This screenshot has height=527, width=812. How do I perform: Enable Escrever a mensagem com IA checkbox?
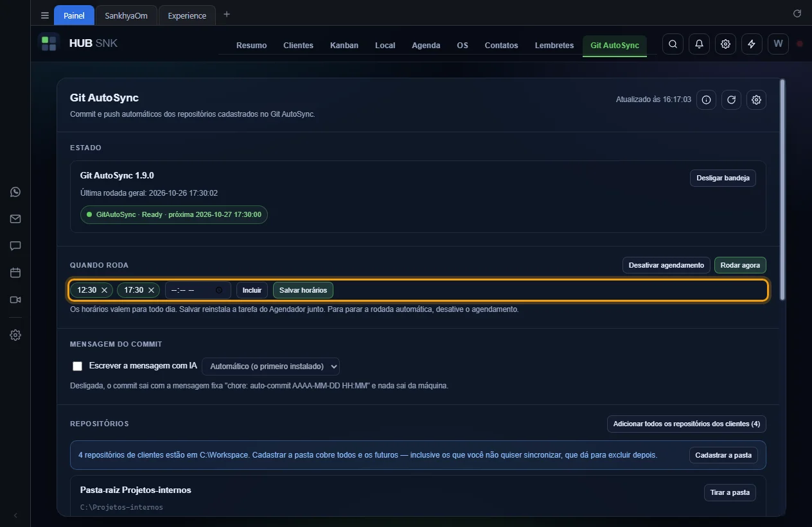(x=78, y=366)
